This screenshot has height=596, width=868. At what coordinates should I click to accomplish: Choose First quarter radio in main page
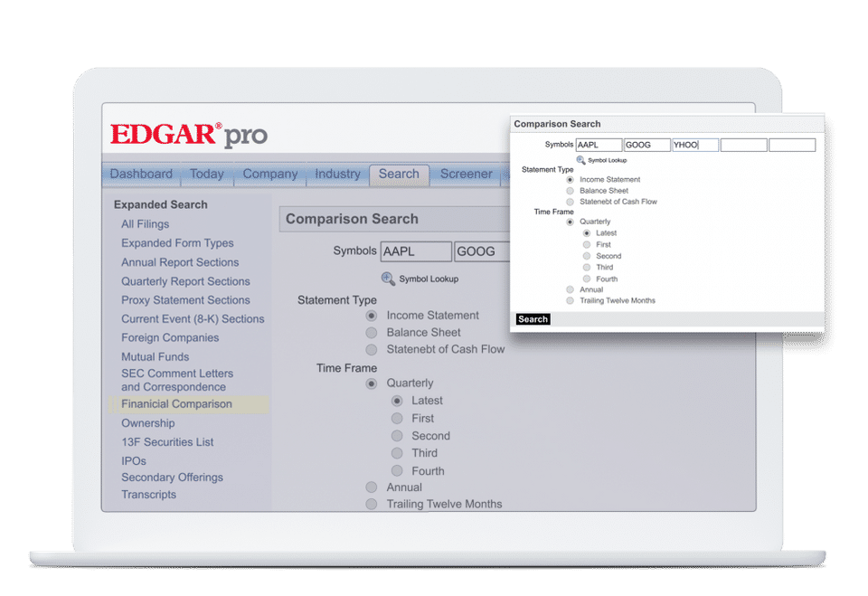click(x=397, y=418)
